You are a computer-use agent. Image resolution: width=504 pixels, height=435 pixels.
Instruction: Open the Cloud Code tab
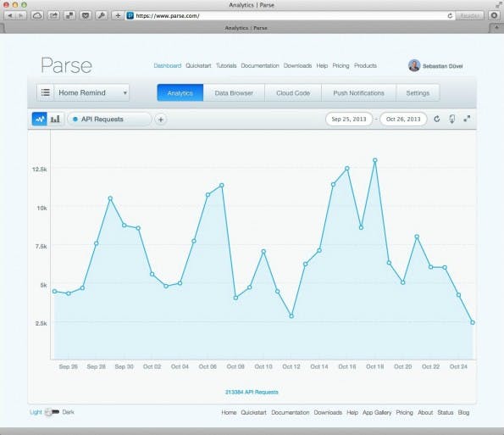pos(293,92)
